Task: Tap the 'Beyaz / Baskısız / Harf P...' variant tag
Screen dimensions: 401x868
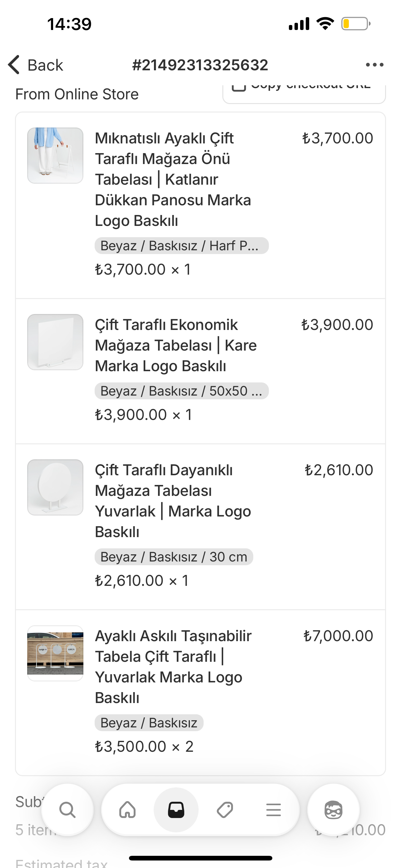Action: tap(181, 246)
